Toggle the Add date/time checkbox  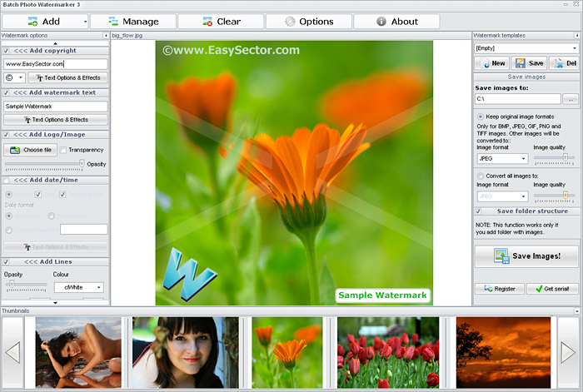point(7,180)
